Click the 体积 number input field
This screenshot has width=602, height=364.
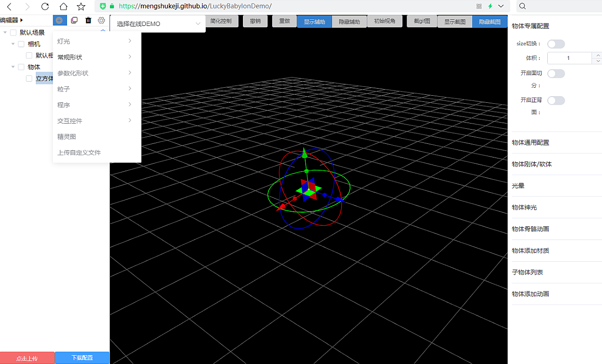pyautogui.click(x=569, y=58)
